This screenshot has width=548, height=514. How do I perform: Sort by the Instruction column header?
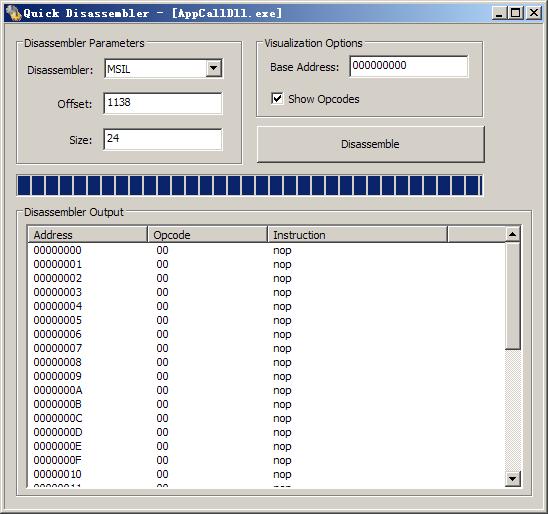(357, 234)
